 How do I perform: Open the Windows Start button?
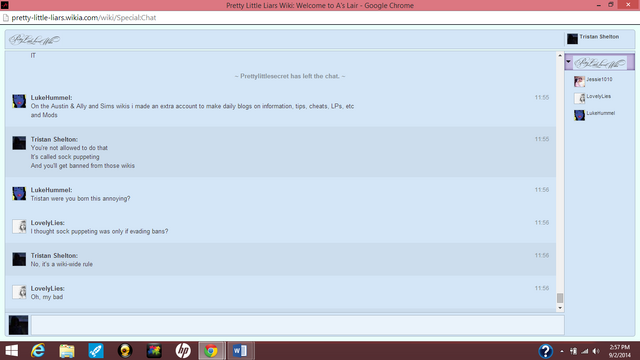[11, 351]
